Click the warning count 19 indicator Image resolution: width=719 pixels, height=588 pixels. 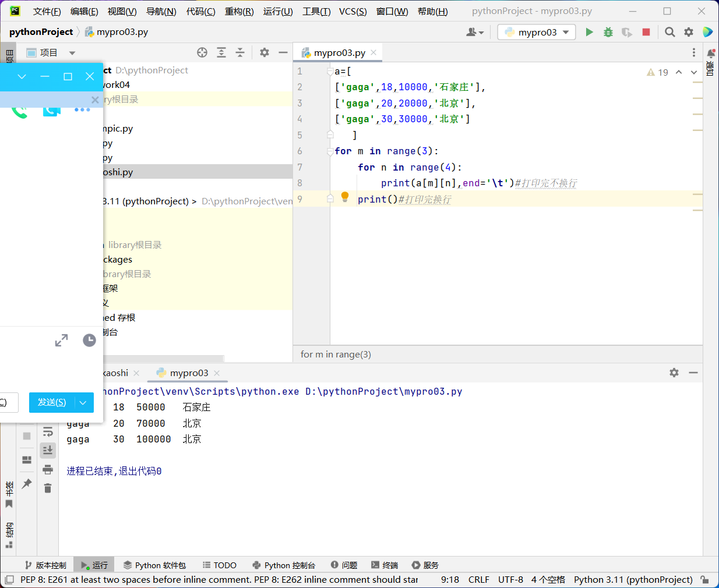[657, 72]
